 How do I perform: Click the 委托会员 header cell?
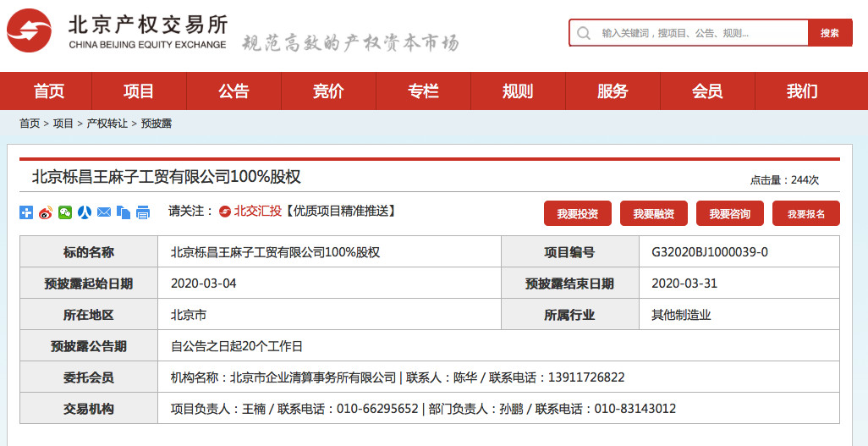(x=89, y=377)
